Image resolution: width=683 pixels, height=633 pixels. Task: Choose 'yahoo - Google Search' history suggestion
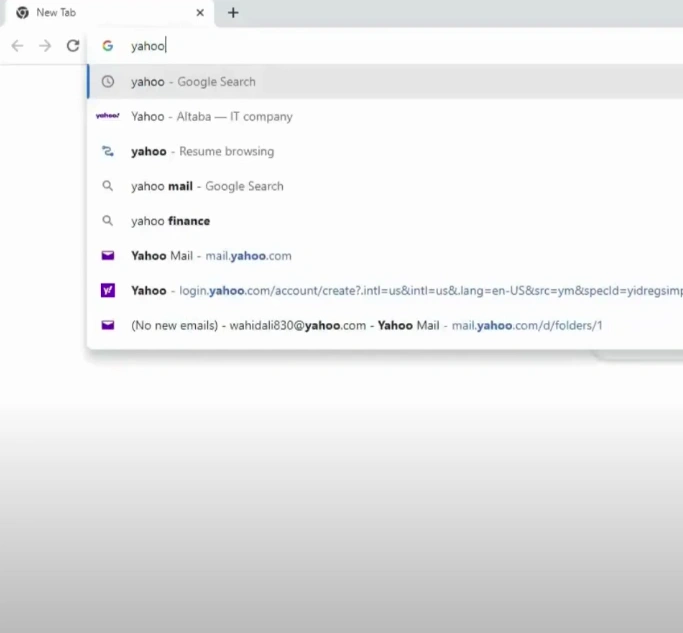pos(385,81)
